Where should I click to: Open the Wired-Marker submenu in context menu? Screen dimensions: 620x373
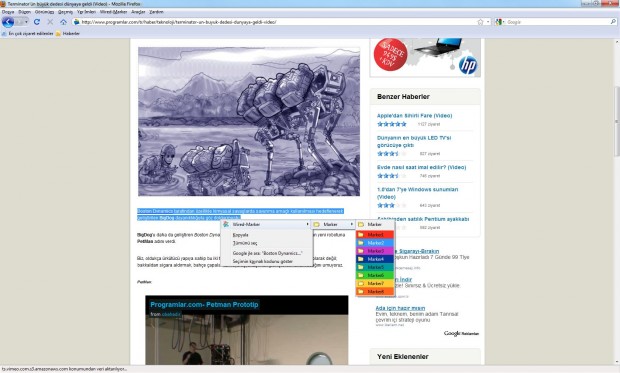click(266, 224)
